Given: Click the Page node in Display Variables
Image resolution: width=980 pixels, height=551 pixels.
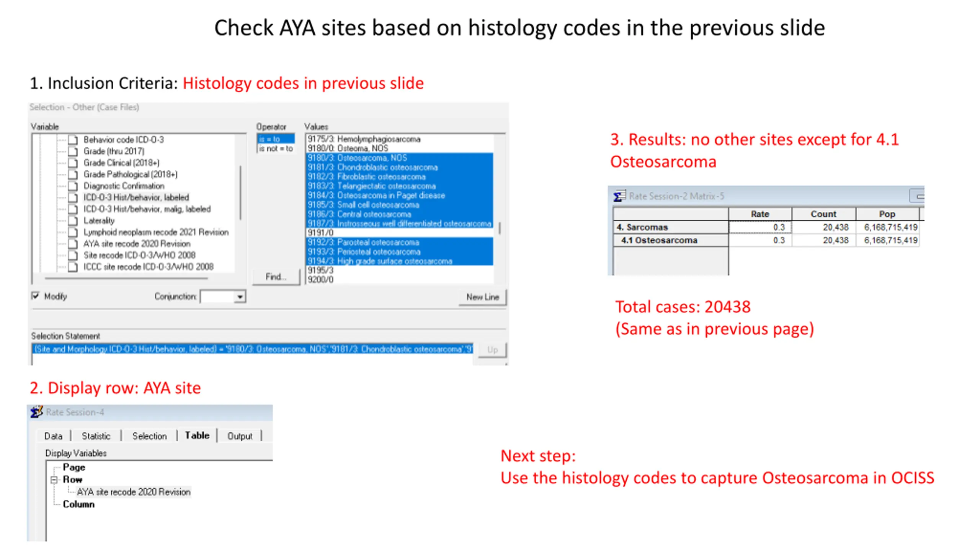Looking at the screenshot, I should [74, 467].
